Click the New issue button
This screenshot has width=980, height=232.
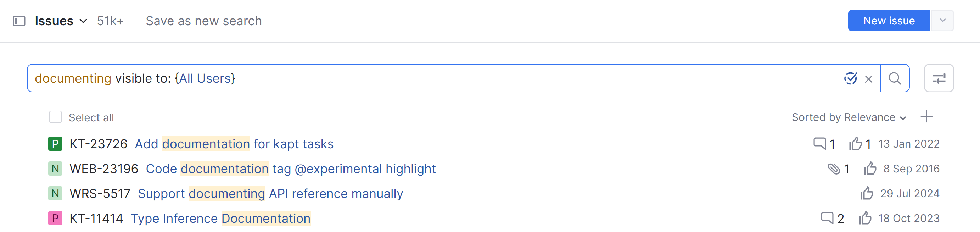889,21
